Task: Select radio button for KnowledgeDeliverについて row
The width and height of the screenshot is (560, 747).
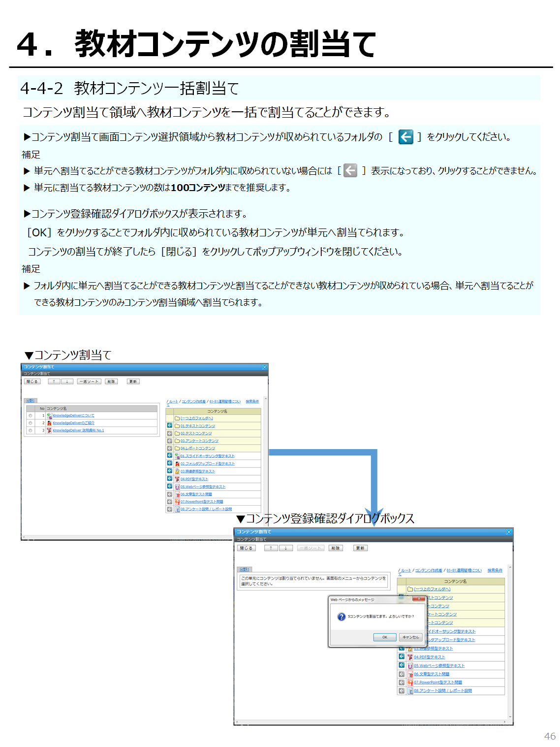Action: click(31, 416)
